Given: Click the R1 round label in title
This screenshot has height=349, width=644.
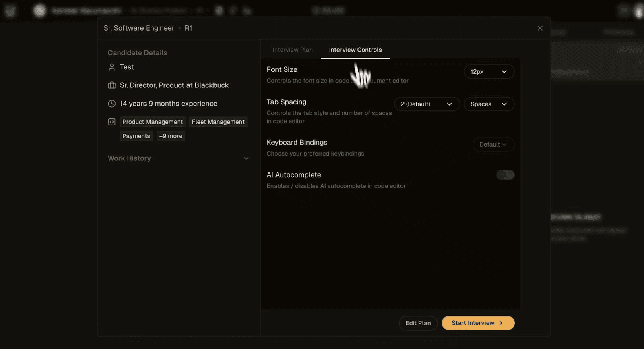Looking at the screenshot, I should coord(188,28).
